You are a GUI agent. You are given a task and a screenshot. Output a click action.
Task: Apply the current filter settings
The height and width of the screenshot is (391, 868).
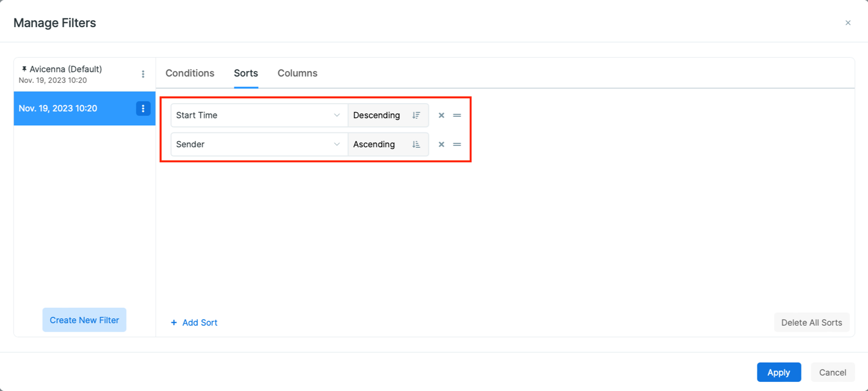tap(779, 372)
